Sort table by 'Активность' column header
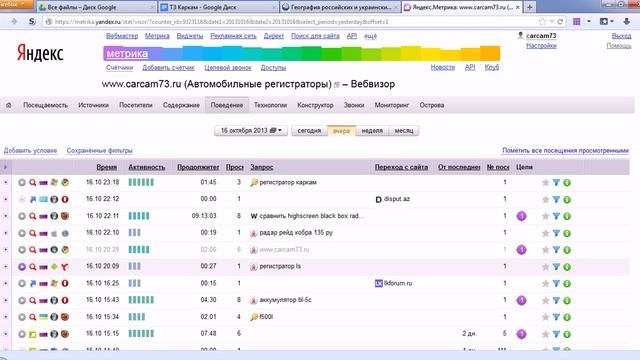Screen dimensions: 640x360 tap(147, 167)
